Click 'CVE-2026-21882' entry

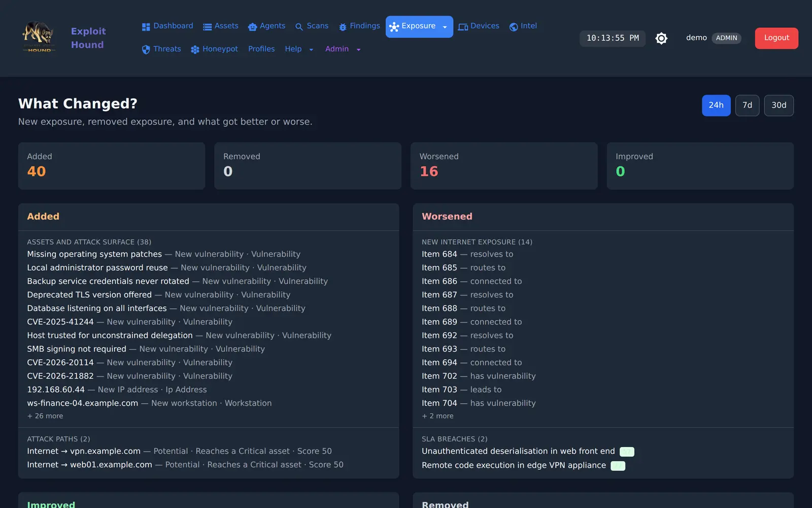click(60, 376)
